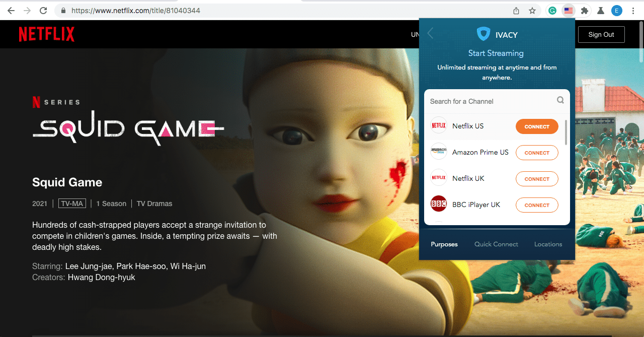Click the Netflix logo in header
This screenshot has height=337, width=644.
(x=46, y=34)
